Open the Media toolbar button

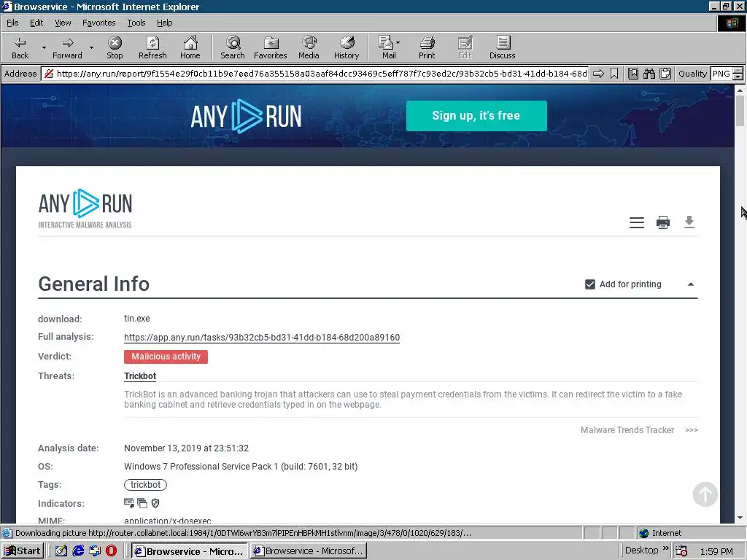click(309, 47)
